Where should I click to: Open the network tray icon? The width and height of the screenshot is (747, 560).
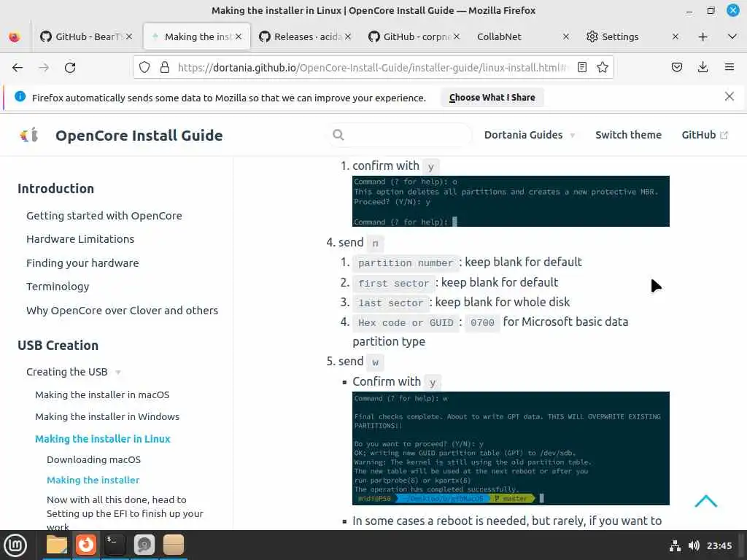675,545
